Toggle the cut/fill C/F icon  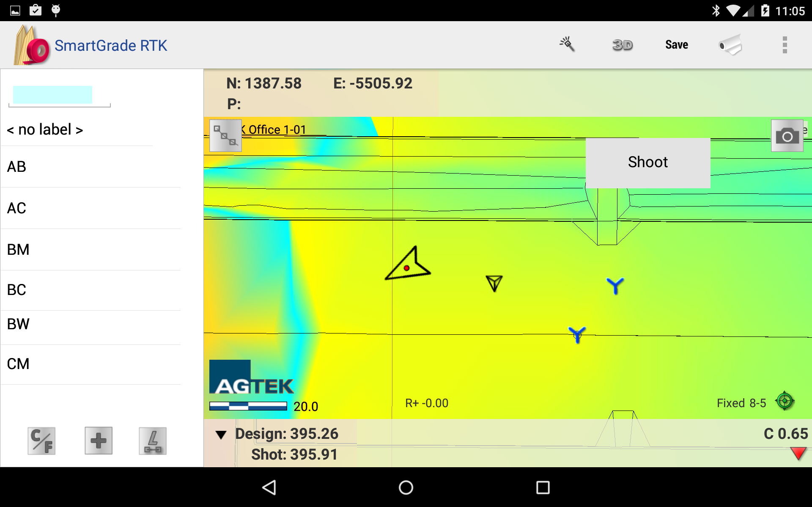pyautogui.click(x=41, y=441)
